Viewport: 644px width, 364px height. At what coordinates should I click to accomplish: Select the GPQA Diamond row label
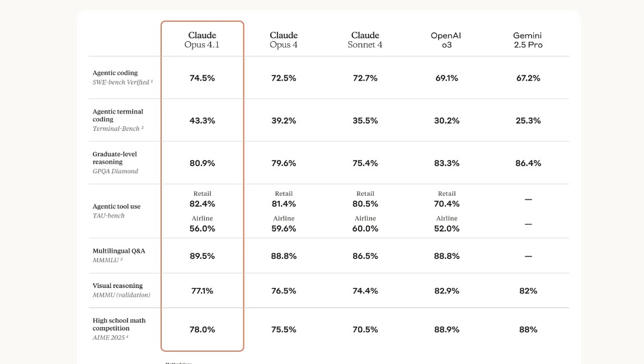point(115,162)
